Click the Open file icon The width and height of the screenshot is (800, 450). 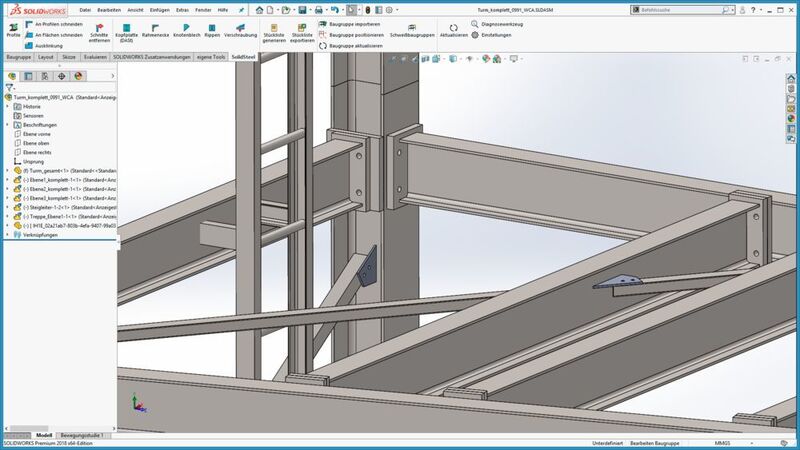(286, 10)
